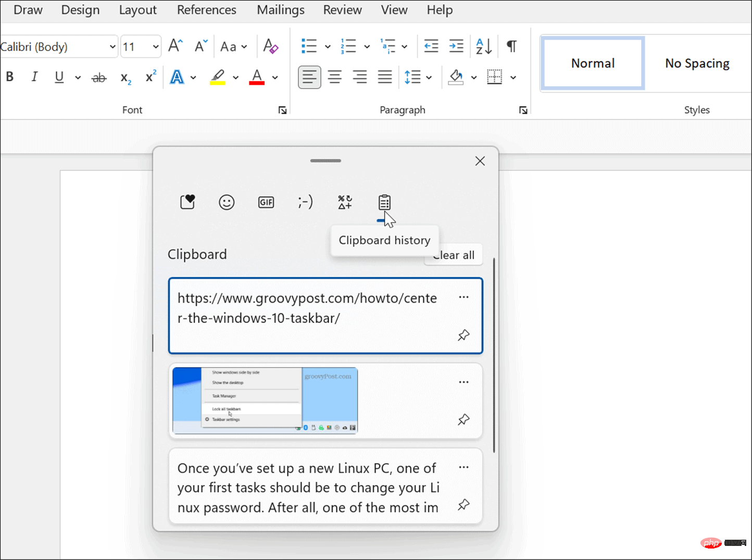Image resolution: width=752 pixels, height=560 pixels.
Task: Open Paragraph dialog launcher
Action: tap(523, 110)
